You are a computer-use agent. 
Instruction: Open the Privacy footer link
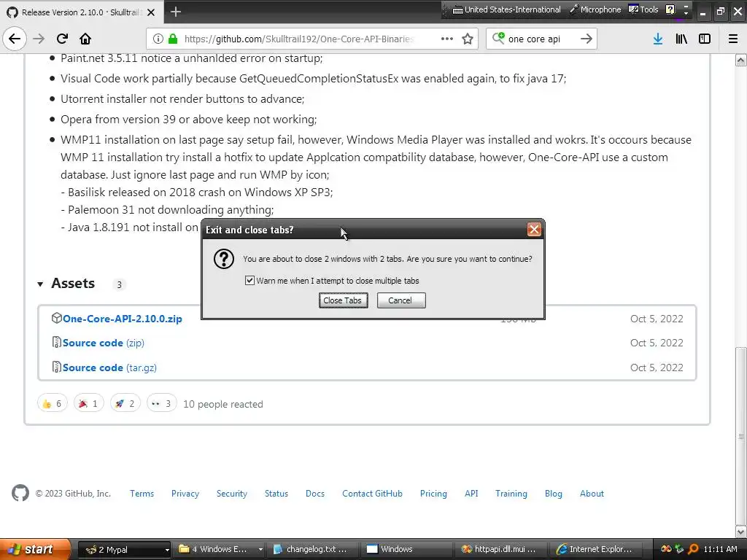pyautogui.click(x=185, y=494)
